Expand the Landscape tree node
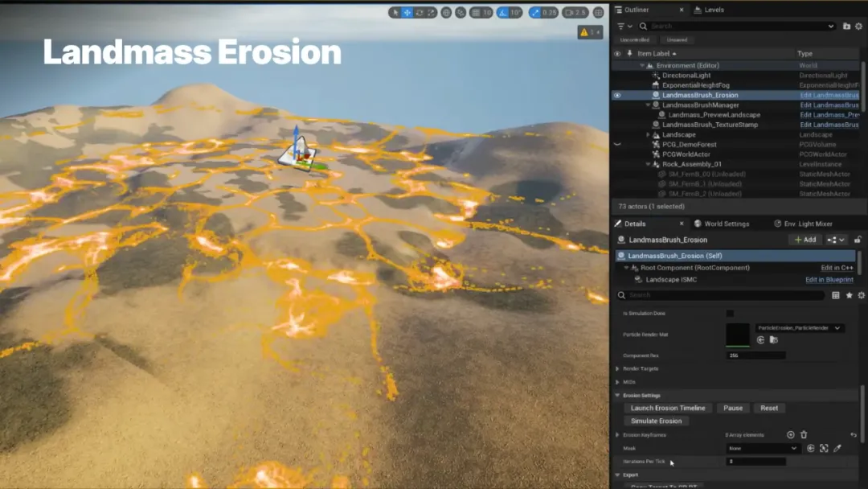Screen dimensions: 868x489 648,134
